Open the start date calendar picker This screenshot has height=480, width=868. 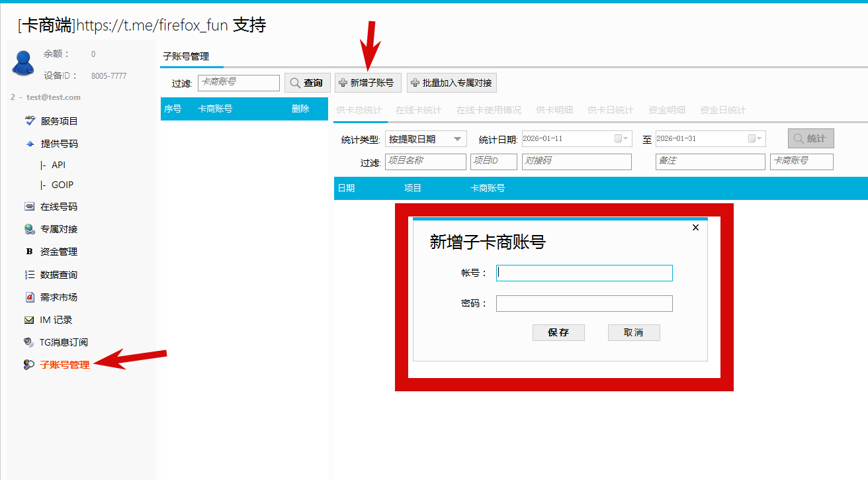point(622,138)
